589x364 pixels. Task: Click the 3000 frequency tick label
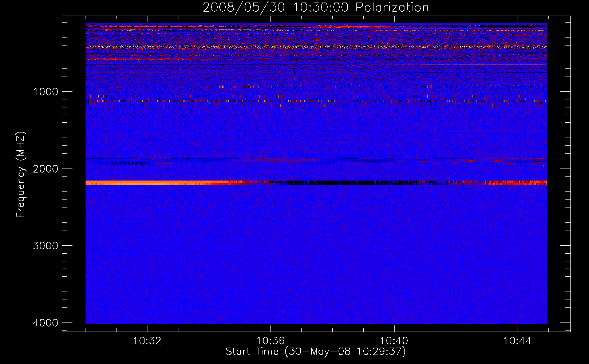(x=46, y=246)
